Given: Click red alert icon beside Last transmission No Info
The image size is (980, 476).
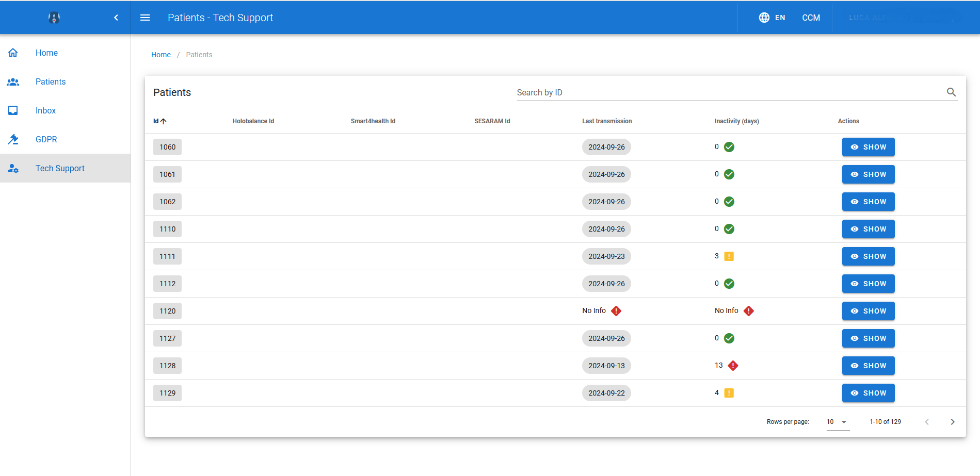Looking at the screenshot, I should [x=616, y=311].
